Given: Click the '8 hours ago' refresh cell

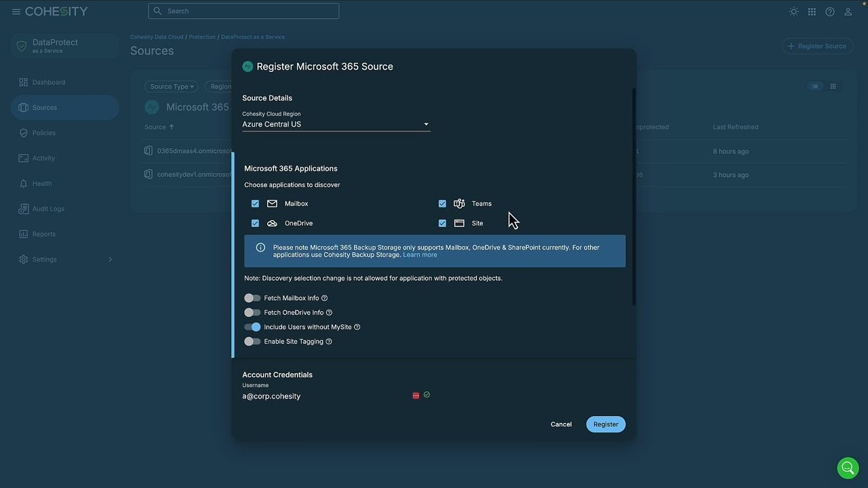Looking at the screenshot, I should coord(731,151).
